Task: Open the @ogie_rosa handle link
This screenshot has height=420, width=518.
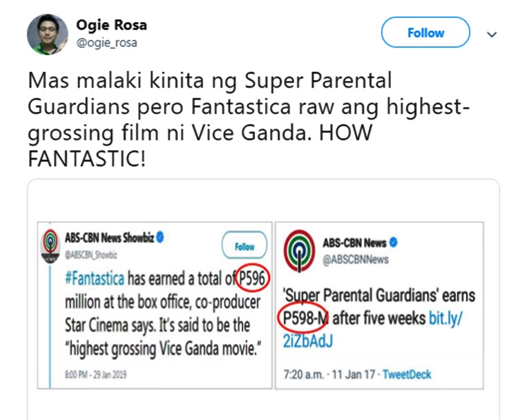Action: (106, 43)
